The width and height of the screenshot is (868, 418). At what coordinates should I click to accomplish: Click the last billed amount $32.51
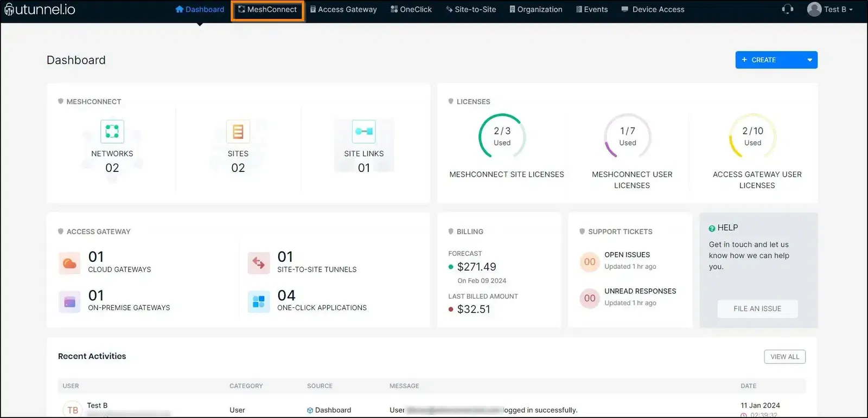tap(474, 310)
